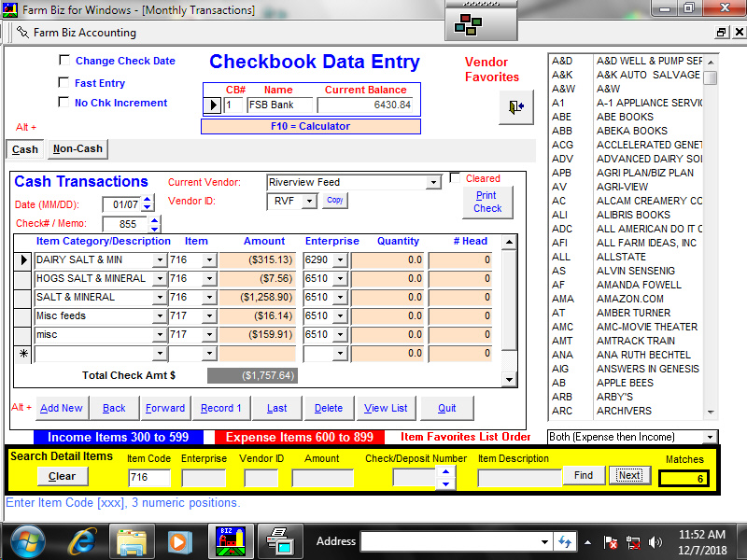
Task: Click the Check/Deposit Number up arrow
Action: [445, 471]
